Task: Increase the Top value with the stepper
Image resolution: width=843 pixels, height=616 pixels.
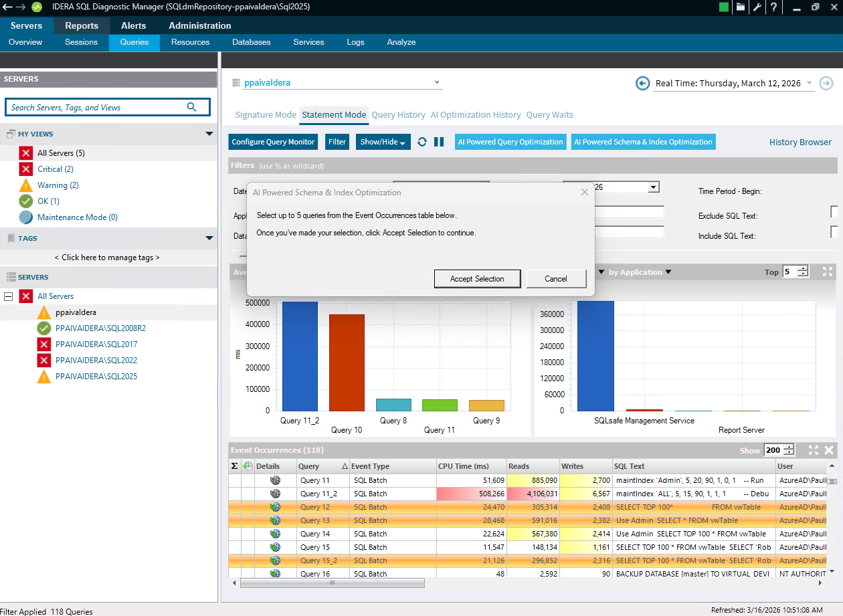Action: [x=804, y=269]
